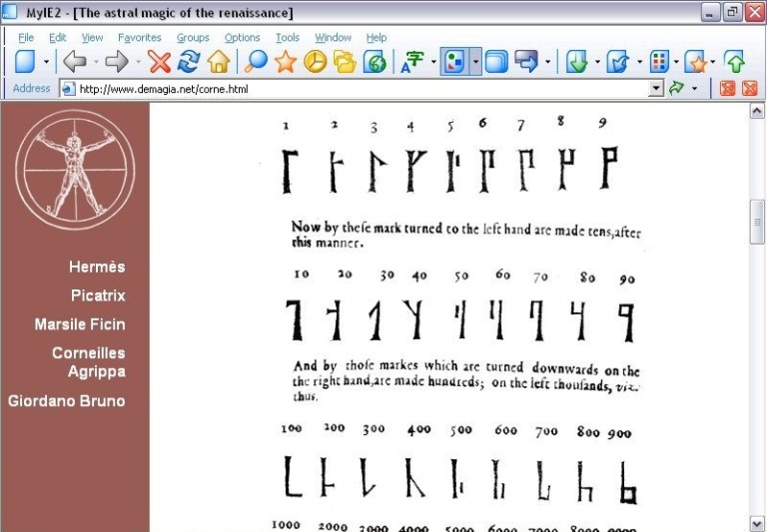Open Favorites with the star icon

(x=286, y=62)
